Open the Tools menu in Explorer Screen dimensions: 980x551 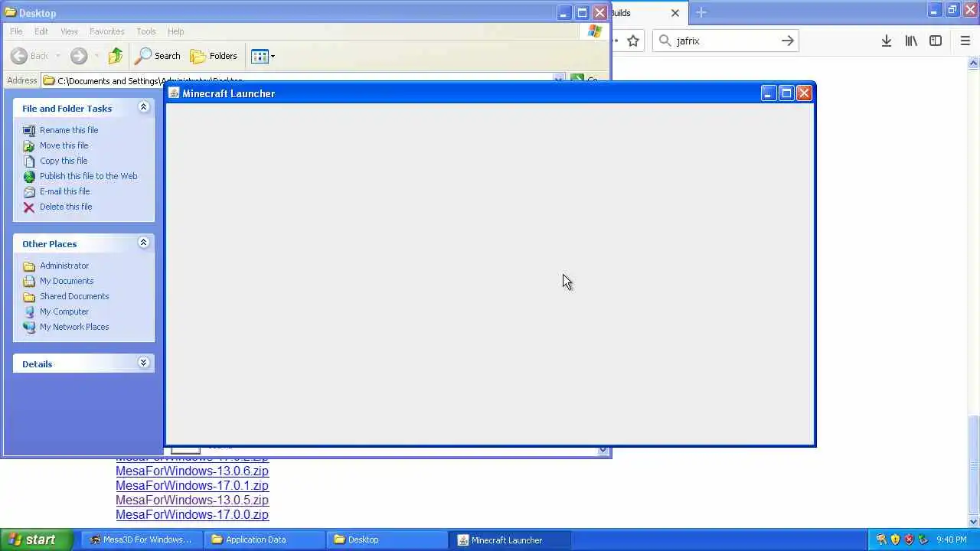(146, 31)
